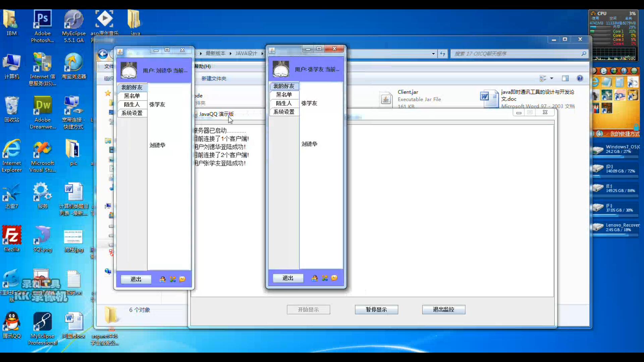Screen dimensions: 644x362
Task: Open Microsoft Visual Studio shortcut
Action: click(43, 156)
